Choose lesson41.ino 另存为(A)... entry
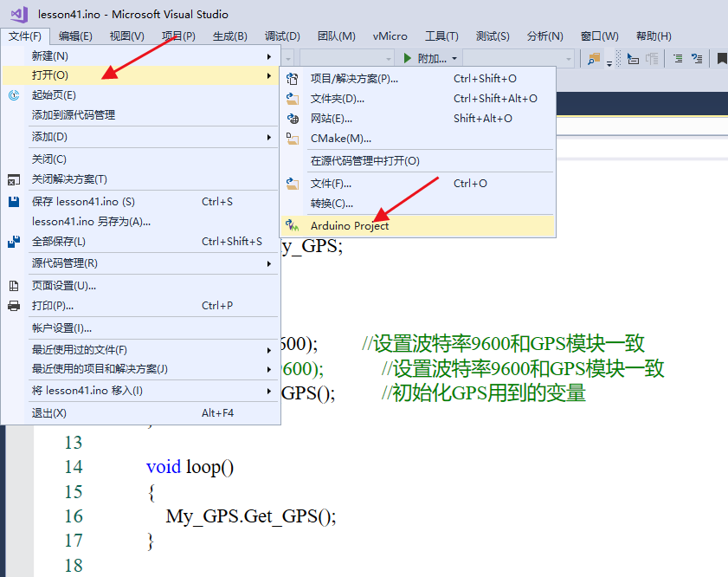 [141, 222]
